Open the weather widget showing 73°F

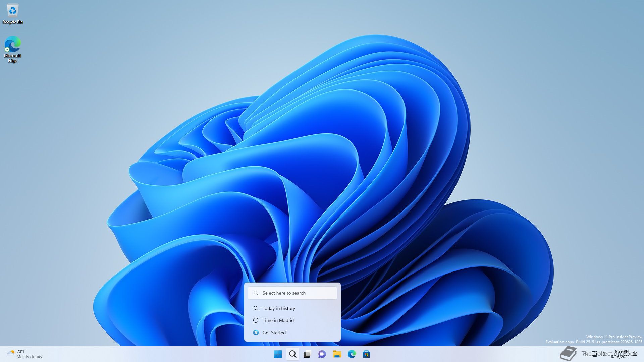[24, 354]
